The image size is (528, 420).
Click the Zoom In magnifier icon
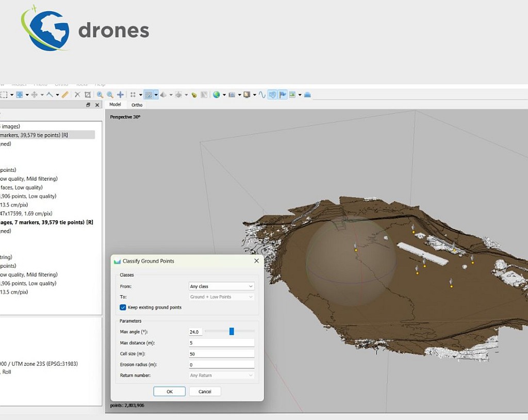pos(100,94)
